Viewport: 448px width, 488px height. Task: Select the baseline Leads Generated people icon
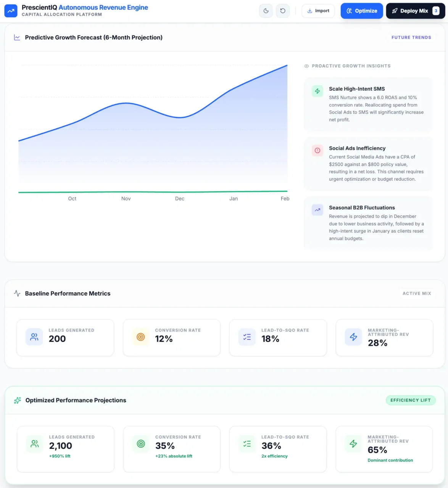point(34,337)
